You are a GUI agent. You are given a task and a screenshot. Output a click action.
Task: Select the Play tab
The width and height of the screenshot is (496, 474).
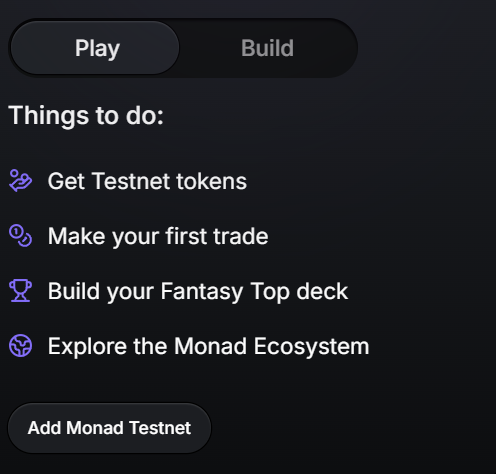[x=95, y=48]
